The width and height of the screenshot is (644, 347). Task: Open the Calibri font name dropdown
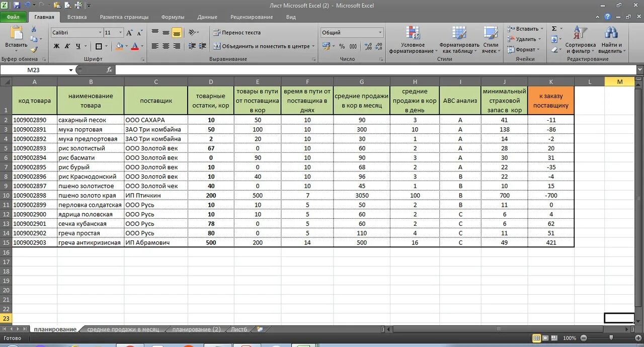coord(100,33)
